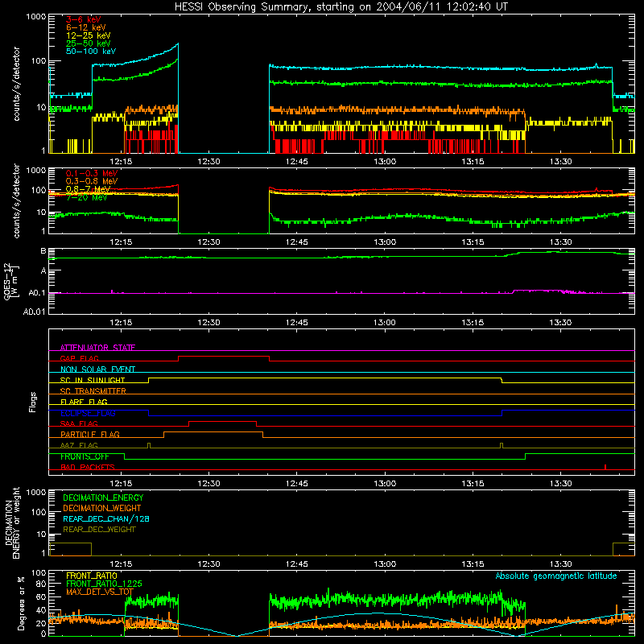Click the REAR_DEC_CHAN/128 legend label
Screen dimensions: 644x644
coord(106,518)
